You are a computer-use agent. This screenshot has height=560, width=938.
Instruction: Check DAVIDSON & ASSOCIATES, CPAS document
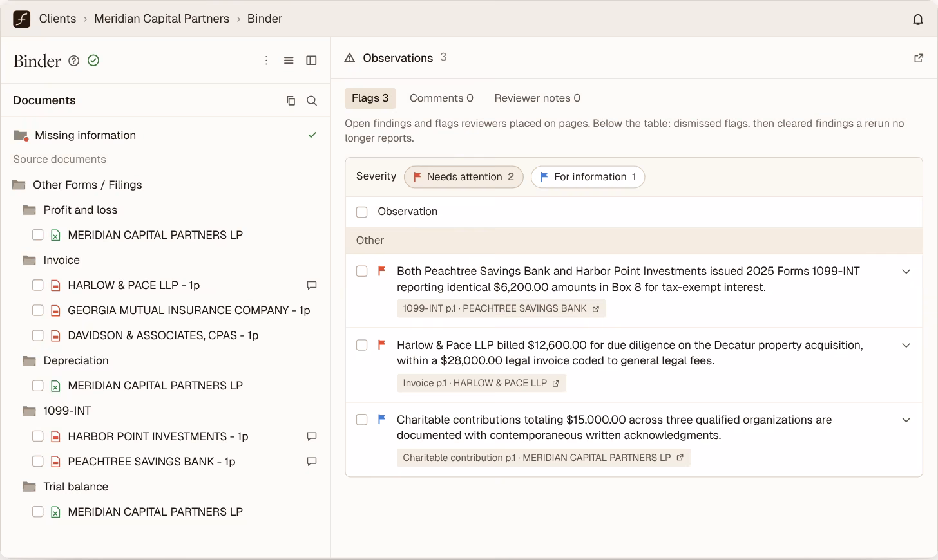point(38,335)
